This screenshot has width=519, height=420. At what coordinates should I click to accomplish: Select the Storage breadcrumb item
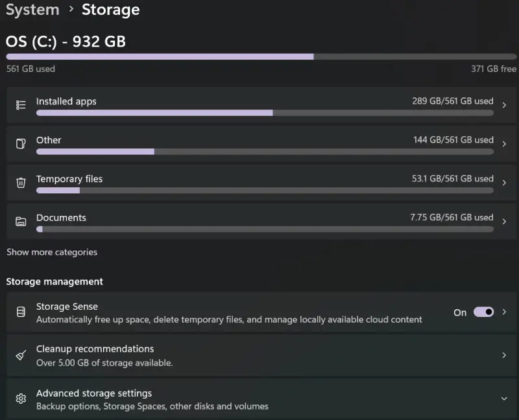[x=110, y=10]
